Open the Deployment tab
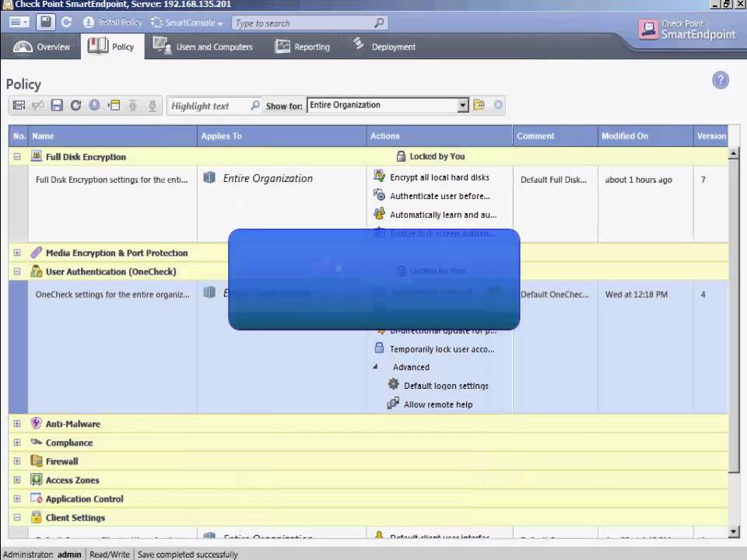747x560 pixels. pos(384,47)
